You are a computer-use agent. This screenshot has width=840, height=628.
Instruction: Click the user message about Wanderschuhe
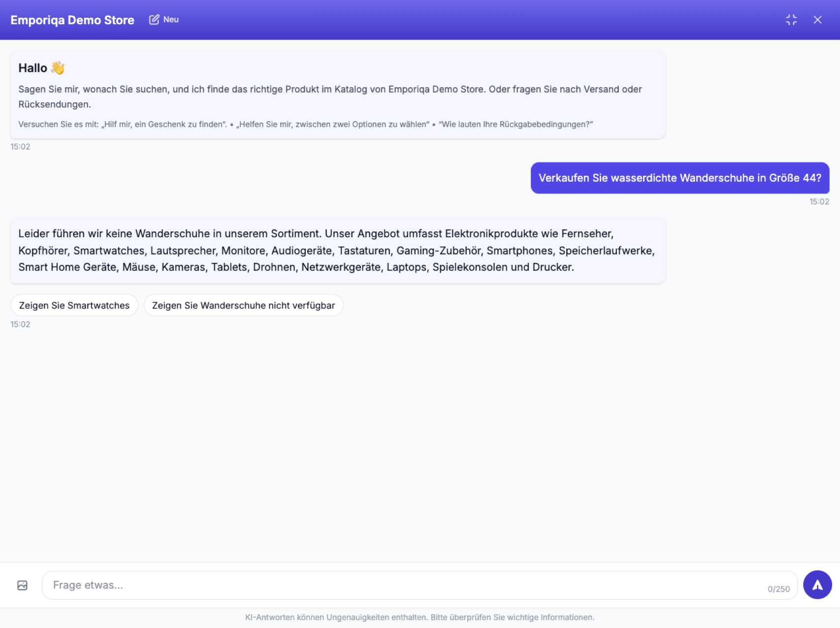[x=679, y=178]
